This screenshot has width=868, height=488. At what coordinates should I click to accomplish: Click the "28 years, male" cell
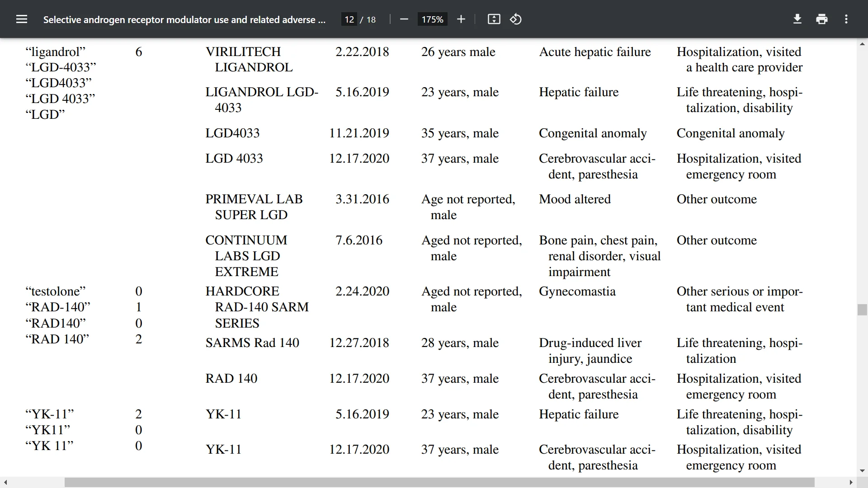pos(460,343)
